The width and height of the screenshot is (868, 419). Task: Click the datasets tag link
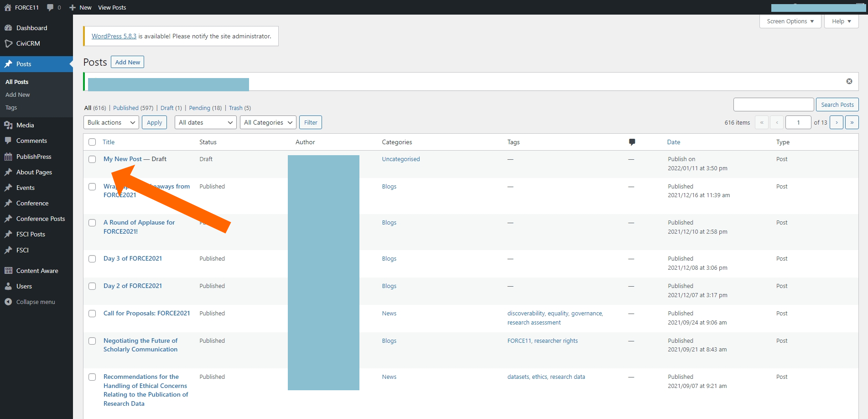(518, 377)
